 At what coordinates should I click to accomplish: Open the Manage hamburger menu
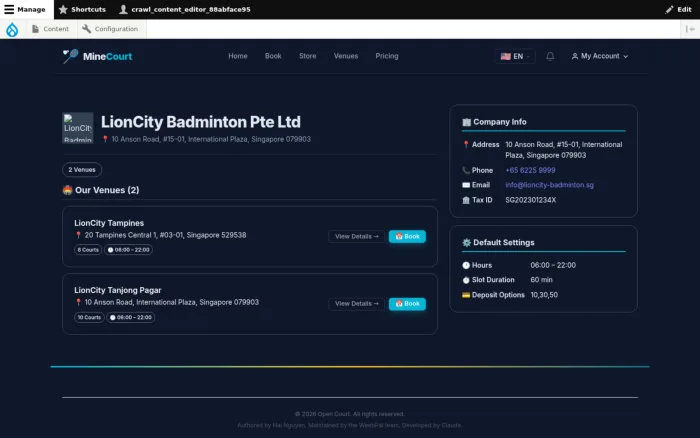[x=25, y=9]
